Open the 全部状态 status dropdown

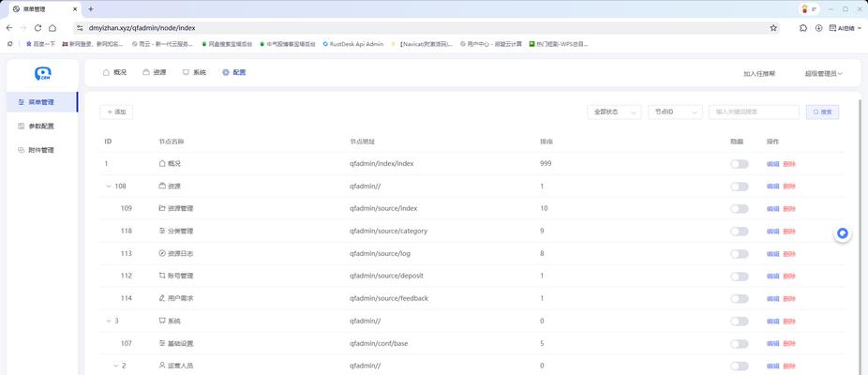pos(615,112)
